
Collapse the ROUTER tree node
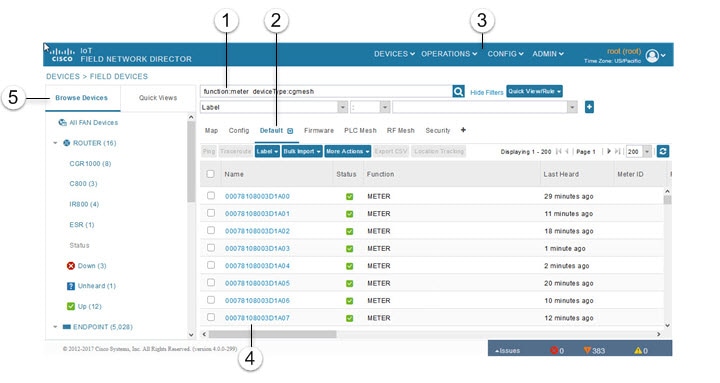pyautogui.click(x=55, y=143)
